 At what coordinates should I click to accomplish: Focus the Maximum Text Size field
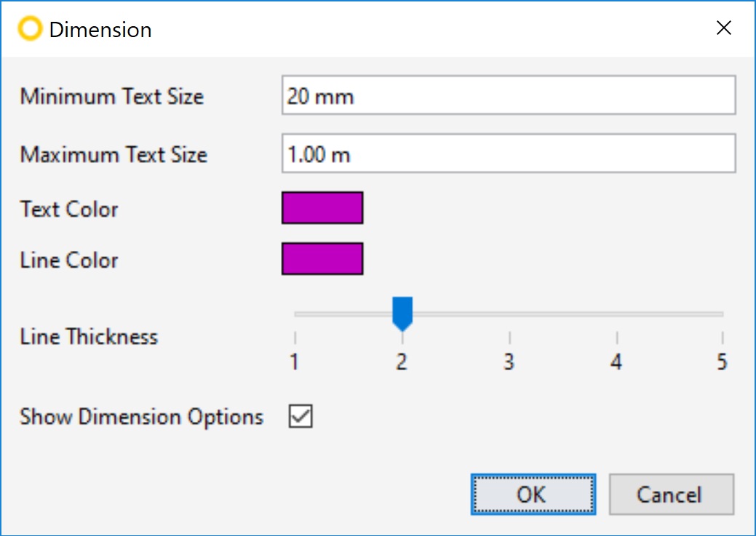click(x=509, y=153)
